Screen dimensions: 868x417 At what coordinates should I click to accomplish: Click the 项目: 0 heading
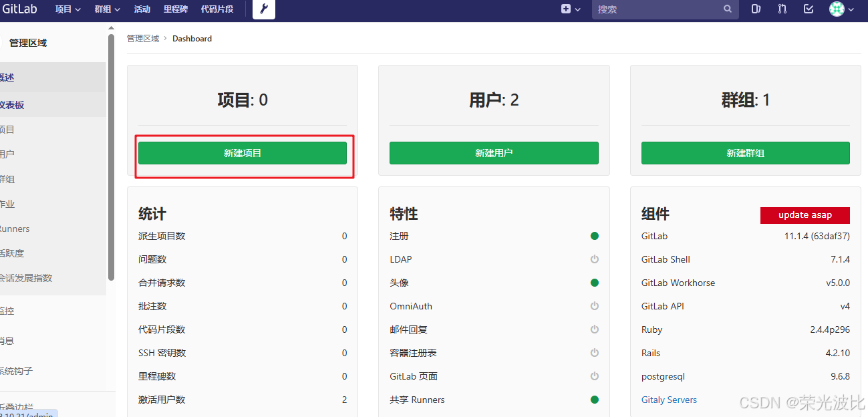[243, 100]
